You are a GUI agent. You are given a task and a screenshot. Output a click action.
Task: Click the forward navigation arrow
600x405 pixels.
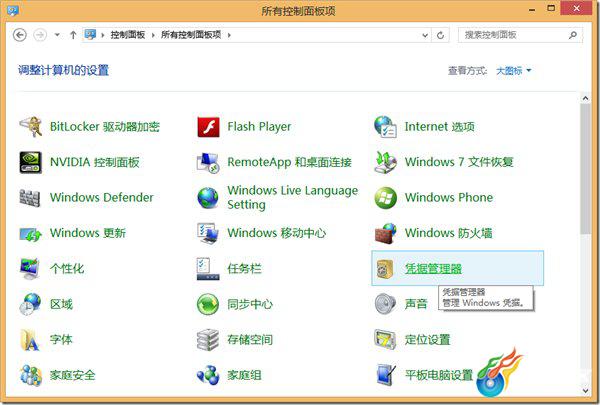click(x=40, y=35)
